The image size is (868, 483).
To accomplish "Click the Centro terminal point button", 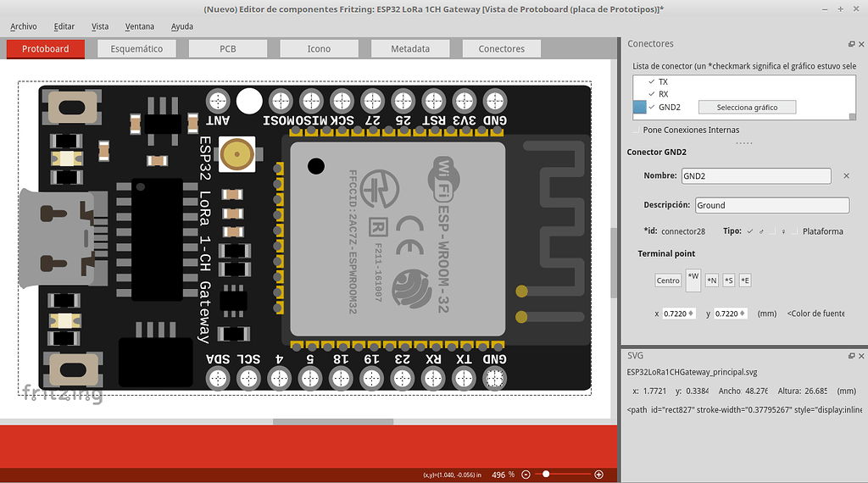I will coord(668,280).
